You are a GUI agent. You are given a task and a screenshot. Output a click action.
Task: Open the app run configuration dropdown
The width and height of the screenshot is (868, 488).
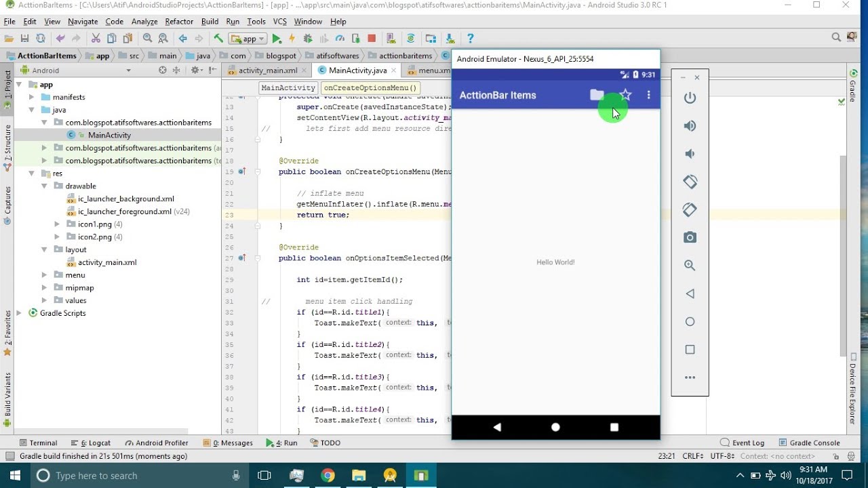click(x=248, y=39)
